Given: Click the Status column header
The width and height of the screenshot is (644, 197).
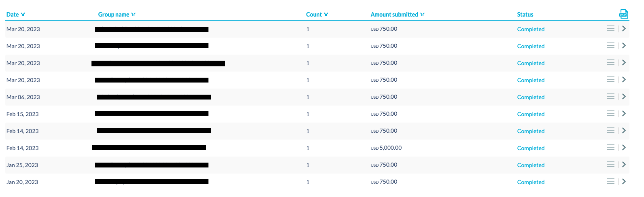Looking at the screenshot, I should coord(525,15).
